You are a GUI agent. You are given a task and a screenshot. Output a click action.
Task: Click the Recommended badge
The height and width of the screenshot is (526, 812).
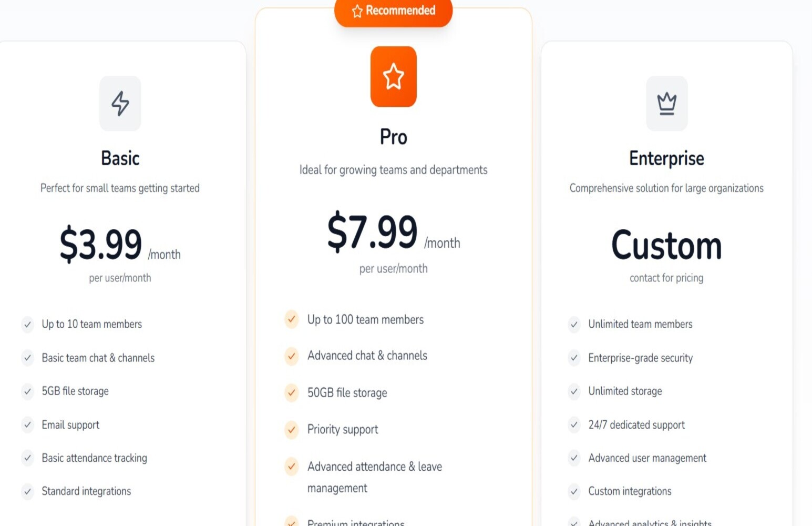(x=394, y=11)
